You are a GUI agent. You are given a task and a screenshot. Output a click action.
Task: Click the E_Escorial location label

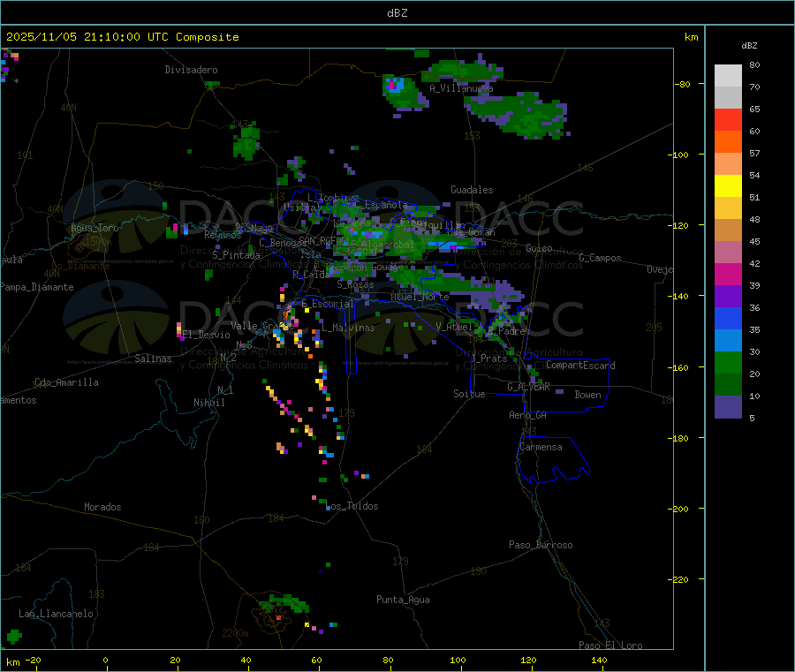click(x=328, y=304)
